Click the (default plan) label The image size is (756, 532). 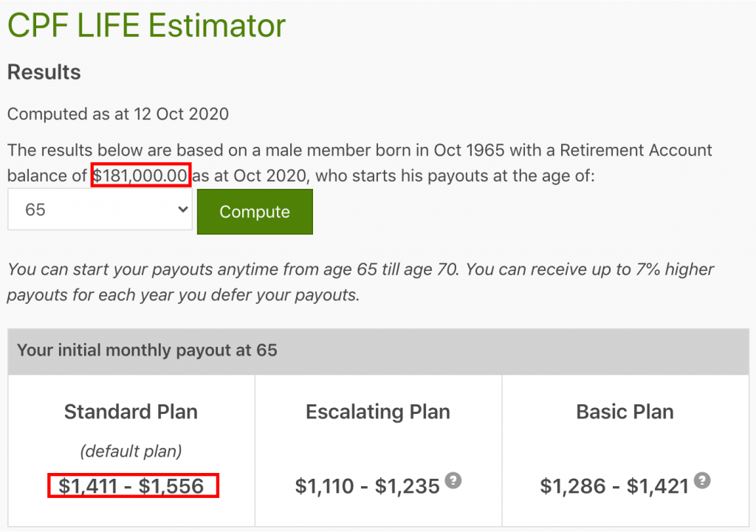click(x=131, y=451)
